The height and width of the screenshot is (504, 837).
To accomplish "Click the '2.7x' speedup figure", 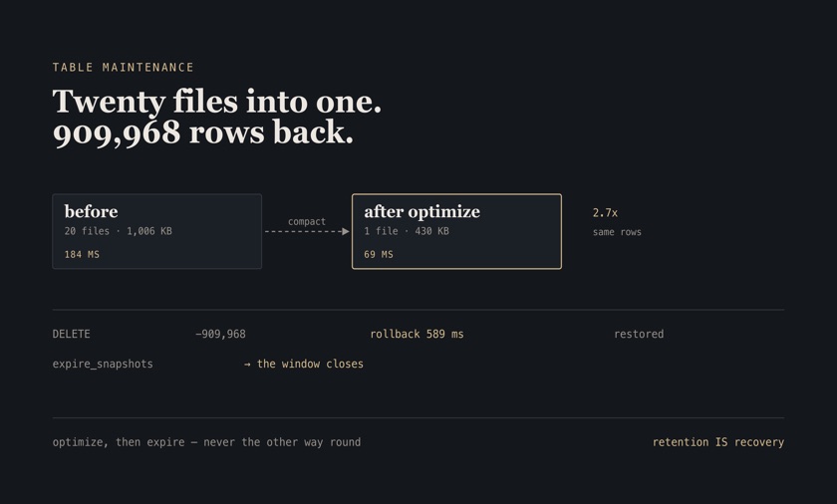I will click(605, 213).
